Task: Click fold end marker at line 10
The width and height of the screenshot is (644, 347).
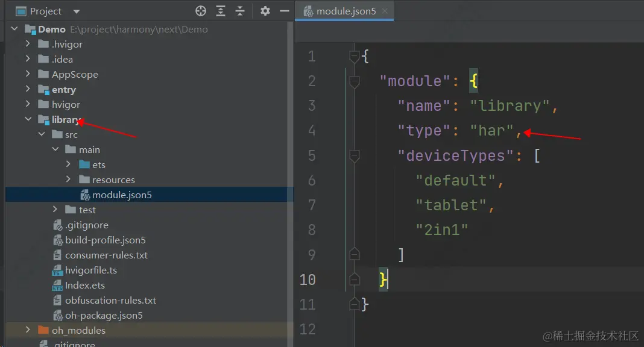Action: coord(355,280)
